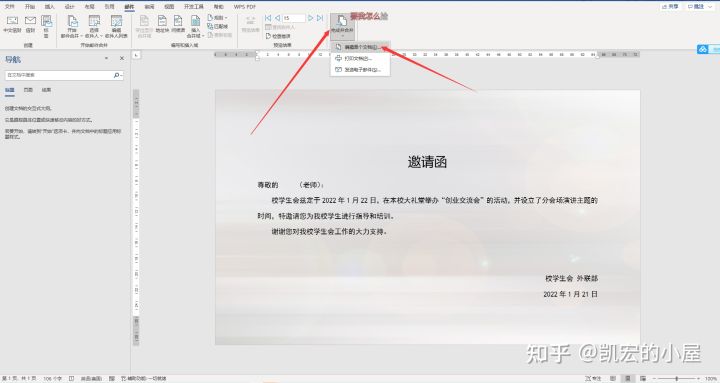Click the Greeting Line (问候语) icon
The image size is (720, 383).
coord(178,24)
